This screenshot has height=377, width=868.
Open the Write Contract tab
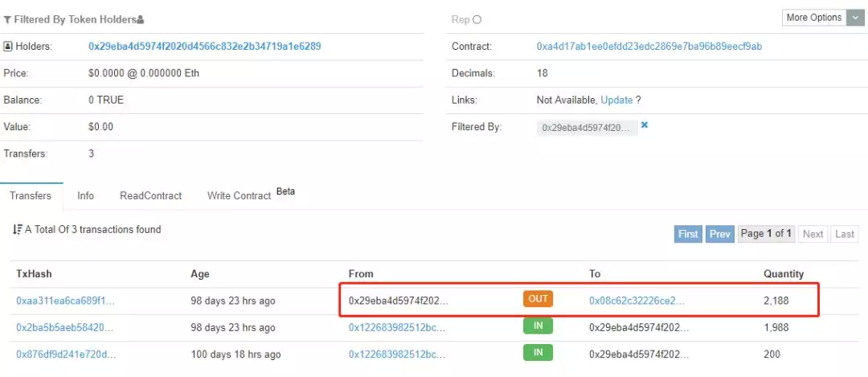240,196
